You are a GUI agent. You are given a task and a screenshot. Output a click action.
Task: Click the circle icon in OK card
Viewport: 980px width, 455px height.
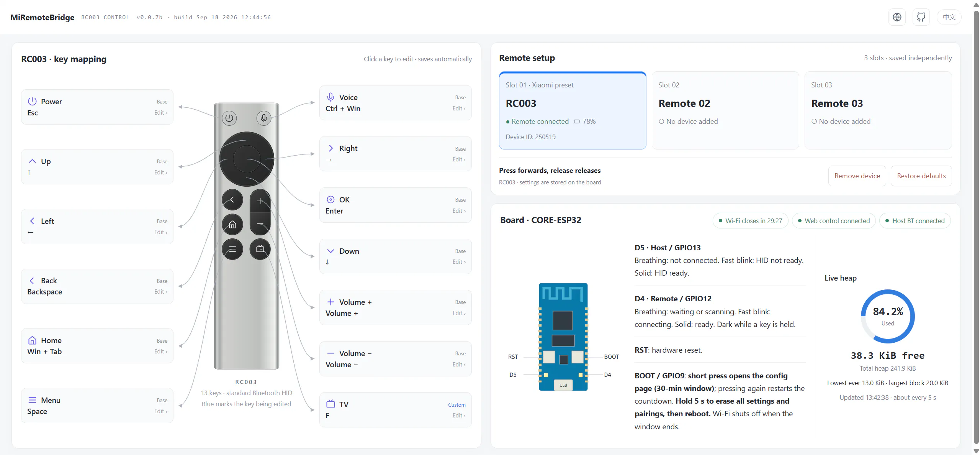point(330,200)
